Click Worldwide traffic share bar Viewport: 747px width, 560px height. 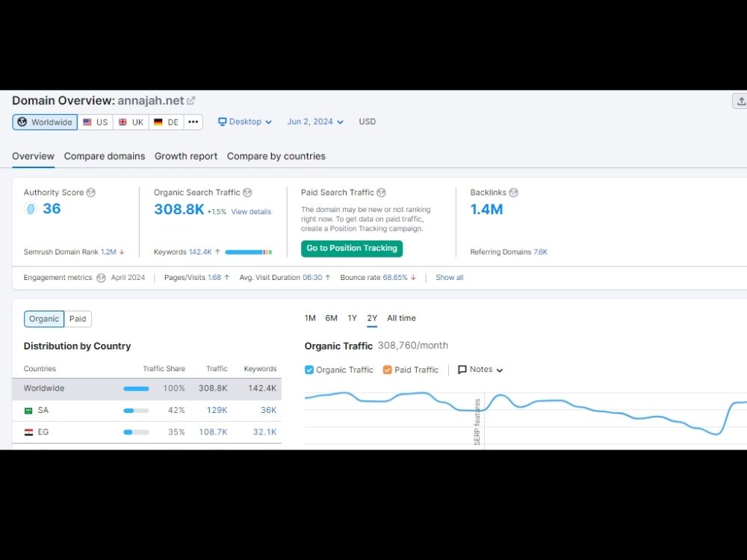click(136, 388)
